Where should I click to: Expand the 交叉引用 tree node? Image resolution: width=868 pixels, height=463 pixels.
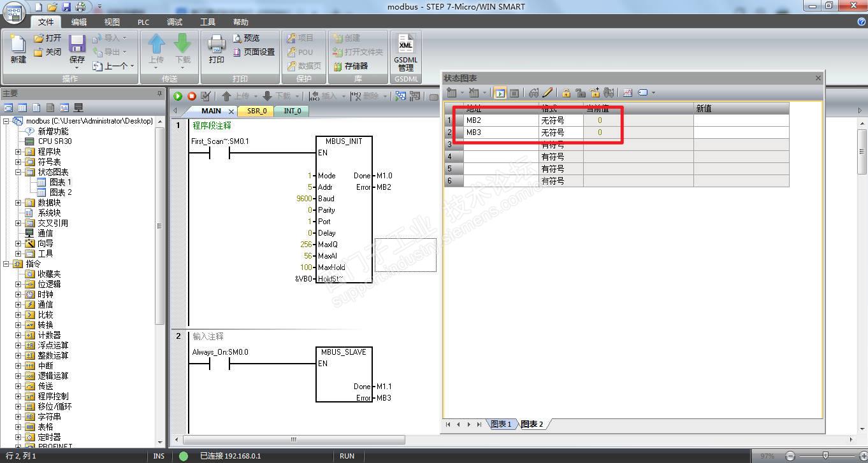18,223
